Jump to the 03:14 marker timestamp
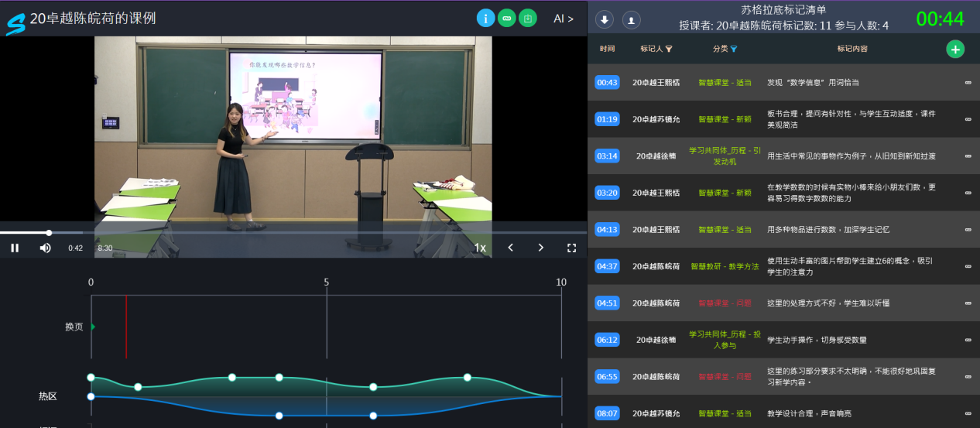Viewport: 980px width, 428px height. click(x=607, y=156)
